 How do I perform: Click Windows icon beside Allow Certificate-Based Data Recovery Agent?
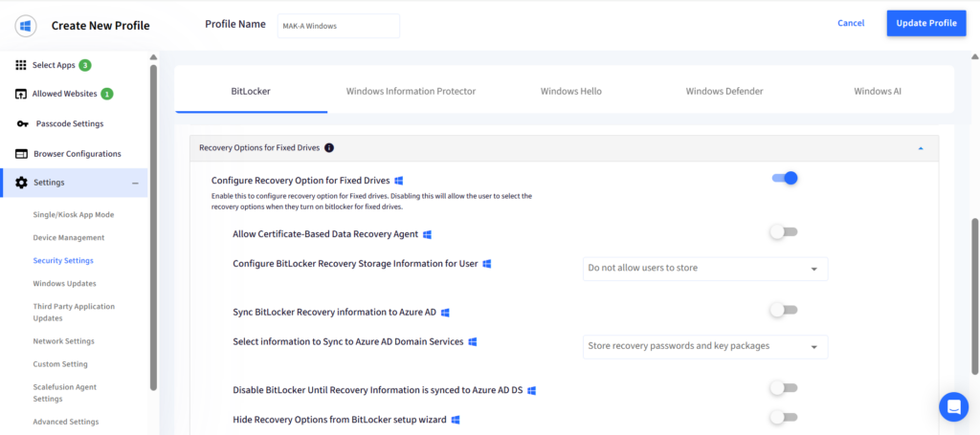428,234
